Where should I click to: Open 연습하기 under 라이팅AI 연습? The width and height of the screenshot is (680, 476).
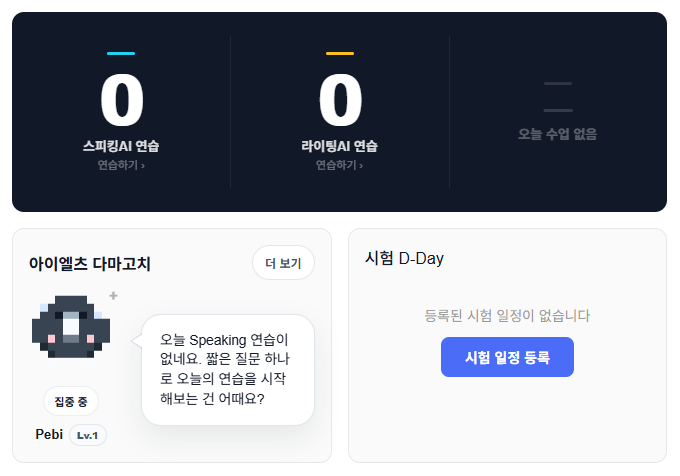tap(340, 165)
